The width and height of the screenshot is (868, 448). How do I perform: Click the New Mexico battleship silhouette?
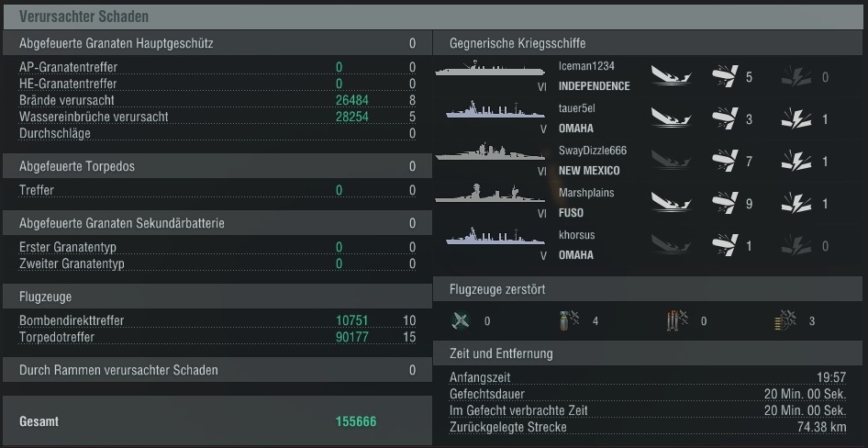click(490, 151)
